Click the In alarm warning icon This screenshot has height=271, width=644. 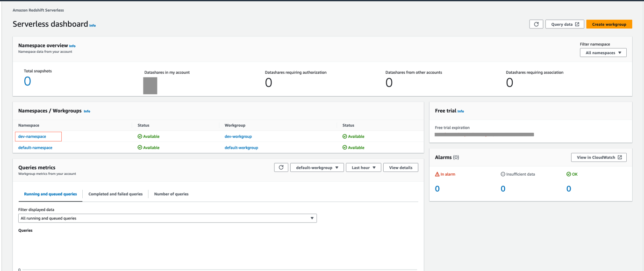437,174
